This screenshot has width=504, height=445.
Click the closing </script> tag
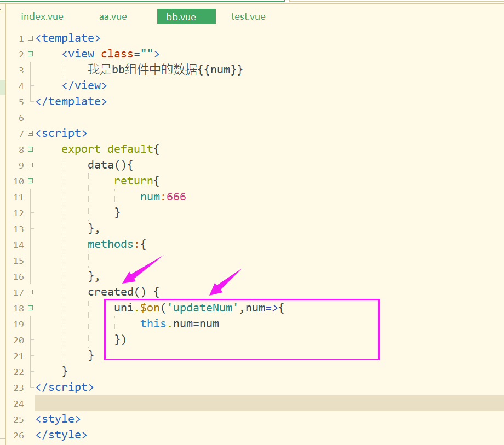[x=65, y=387]
